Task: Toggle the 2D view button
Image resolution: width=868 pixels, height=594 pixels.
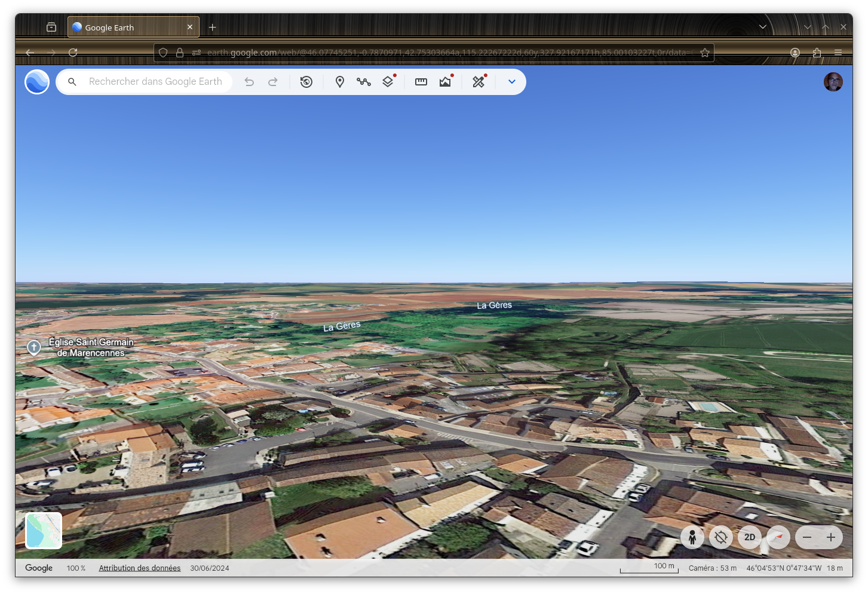Action: (750, 537)
